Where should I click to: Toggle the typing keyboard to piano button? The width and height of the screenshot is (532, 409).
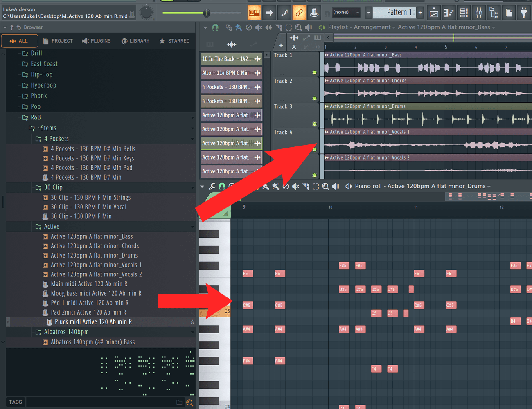(254, 13)
